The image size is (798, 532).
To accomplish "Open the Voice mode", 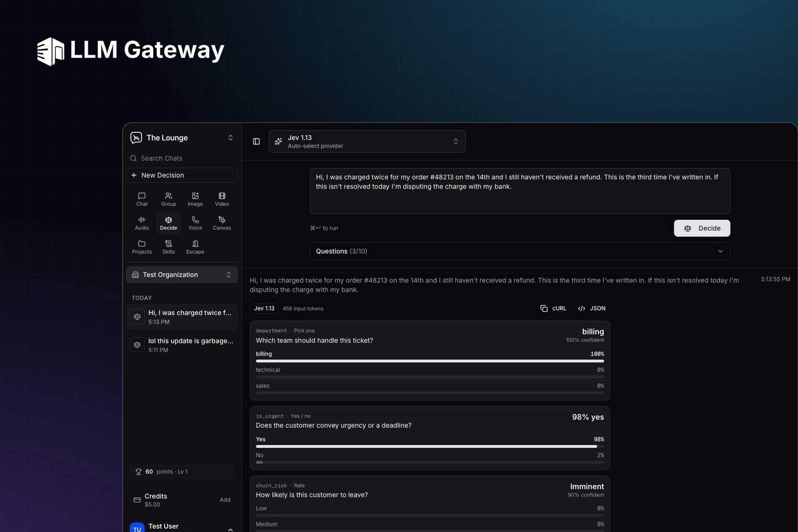I will (x=195, y=223).
